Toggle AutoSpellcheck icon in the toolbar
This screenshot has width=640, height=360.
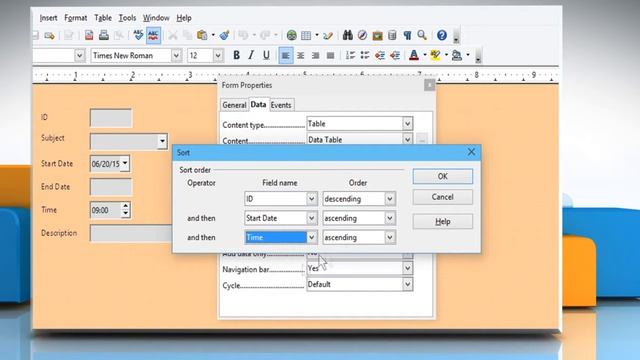(x=153, y=36)
